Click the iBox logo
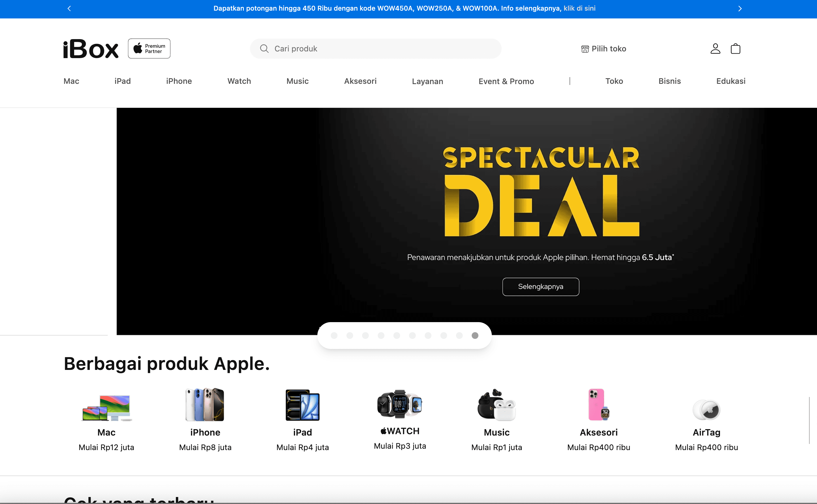Screen dimensions: 817x504 click(x=91, y=49)
